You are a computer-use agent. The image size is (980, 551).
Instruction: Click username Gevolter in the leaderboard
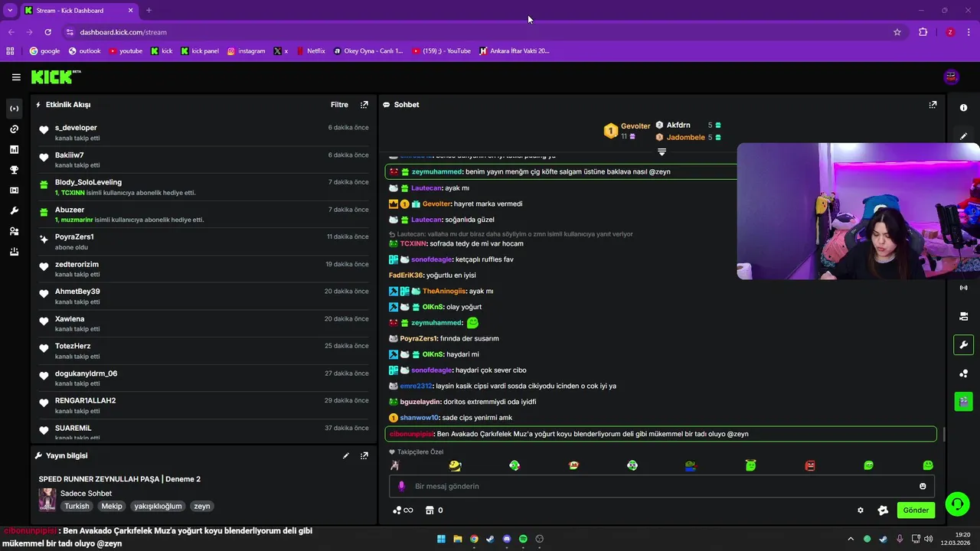pyautogui.click(x=635, y=126)
